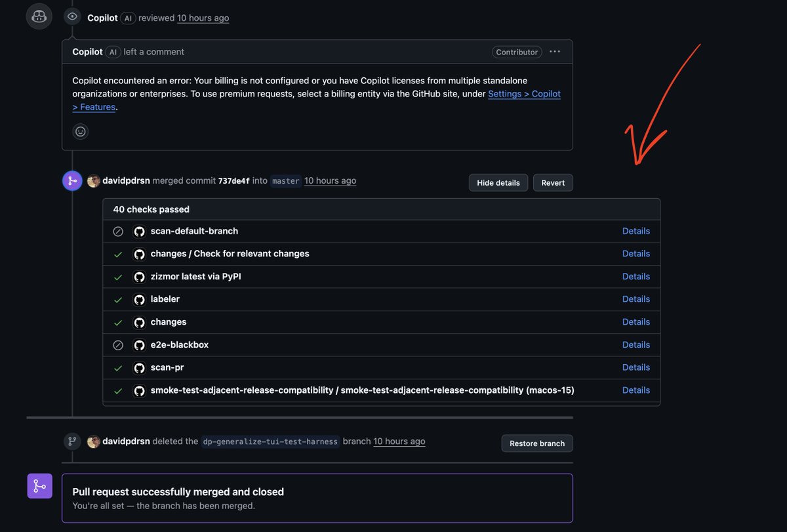Open Details for smoke-test-adjacent-release-compatibility
The height and width of the screenshot is (532, 787).
(x=636, y=390)
